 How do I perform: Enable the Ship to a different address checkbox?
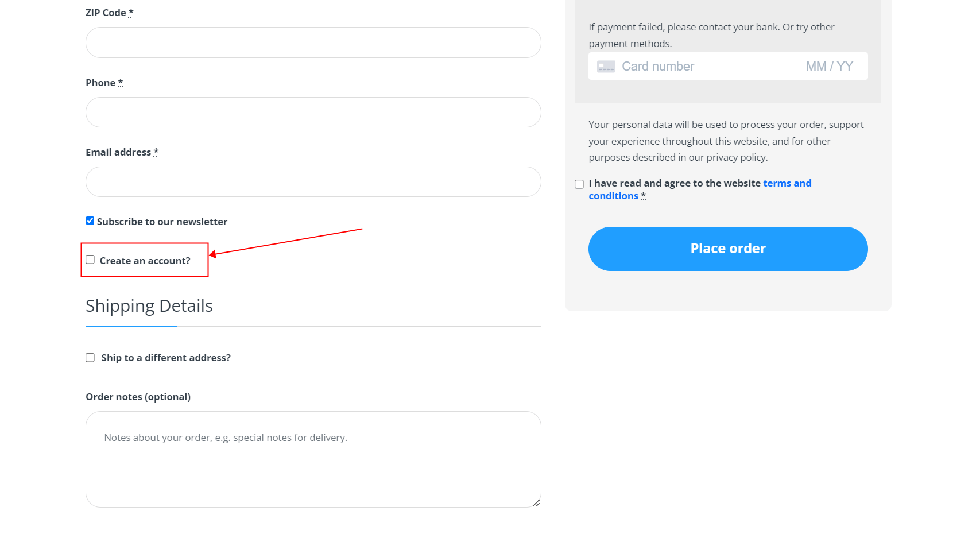point(90,358)
